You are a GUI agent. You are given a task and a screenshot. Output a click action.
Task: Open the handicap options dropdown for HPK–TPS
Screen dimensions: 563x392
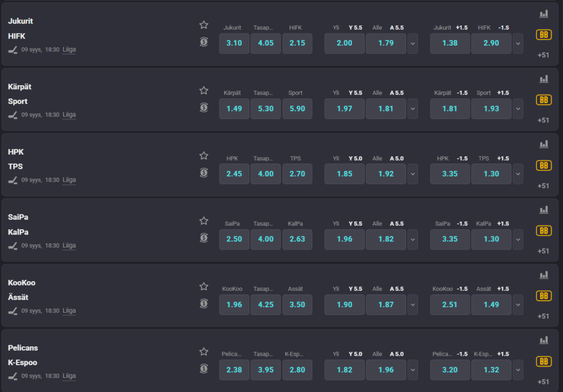point(518,174)
